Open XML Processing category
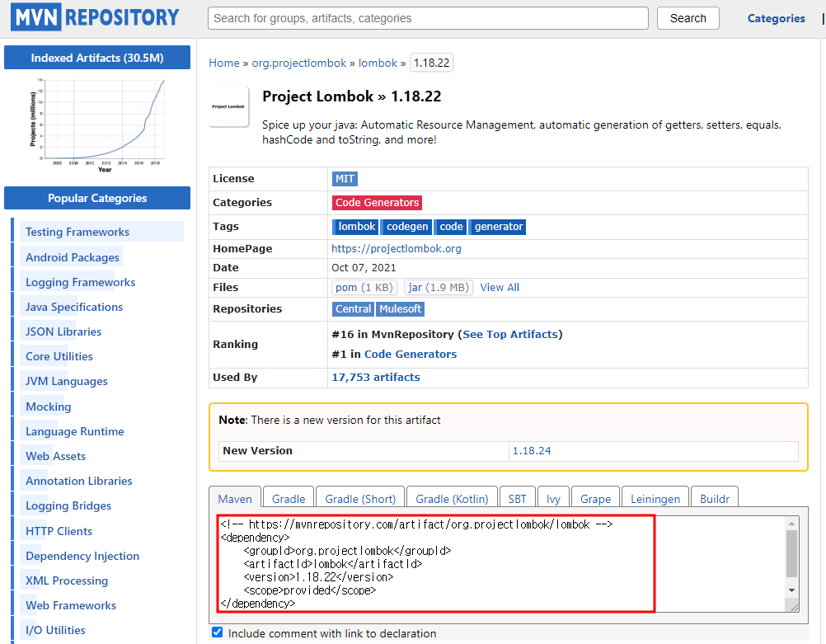The image size is (826, 644). coord(67,581)
